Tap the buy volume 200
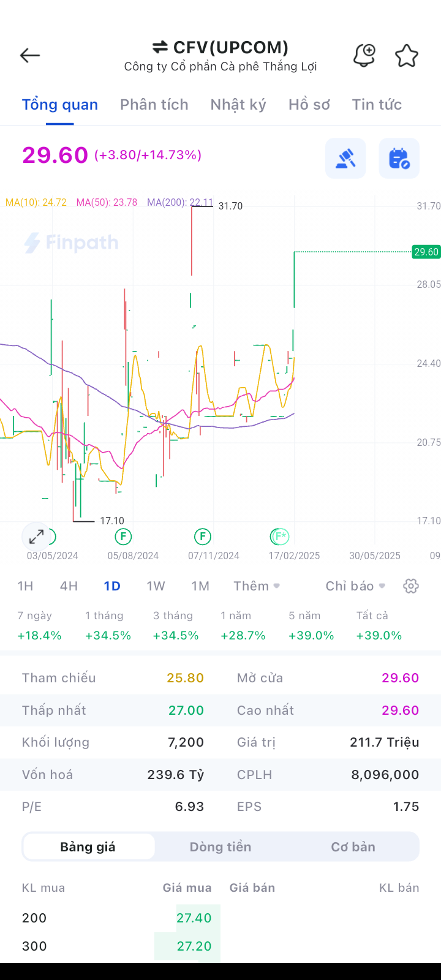 34,918
